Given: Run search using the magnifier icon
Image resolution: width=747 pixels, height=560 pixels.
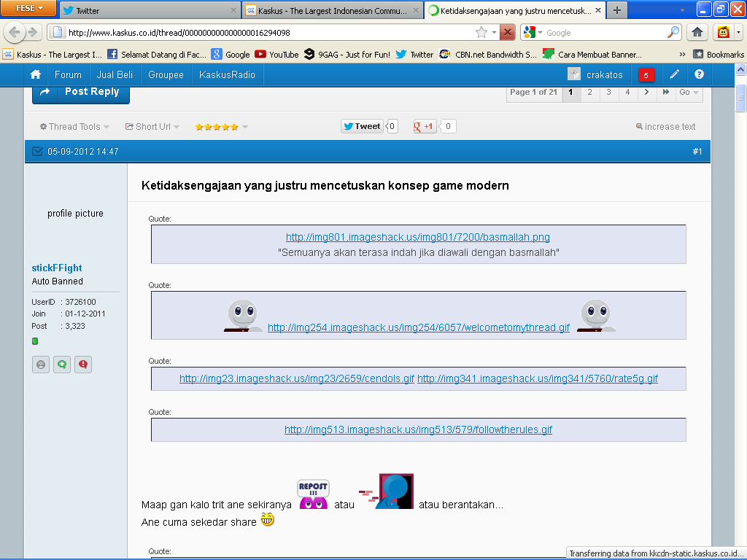Looking at the screenshot, I should [673, 32].
